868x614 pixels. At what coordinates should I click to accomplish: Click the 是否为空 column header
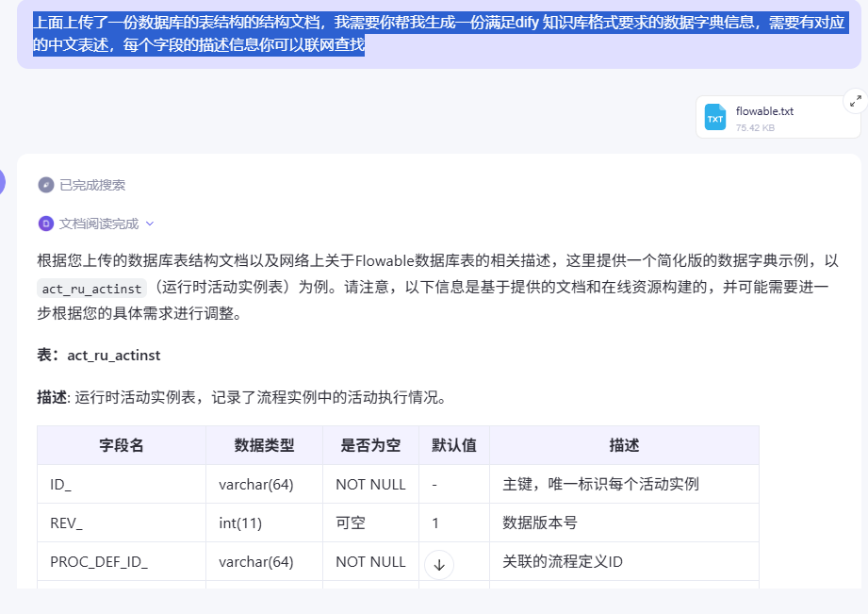370,445
